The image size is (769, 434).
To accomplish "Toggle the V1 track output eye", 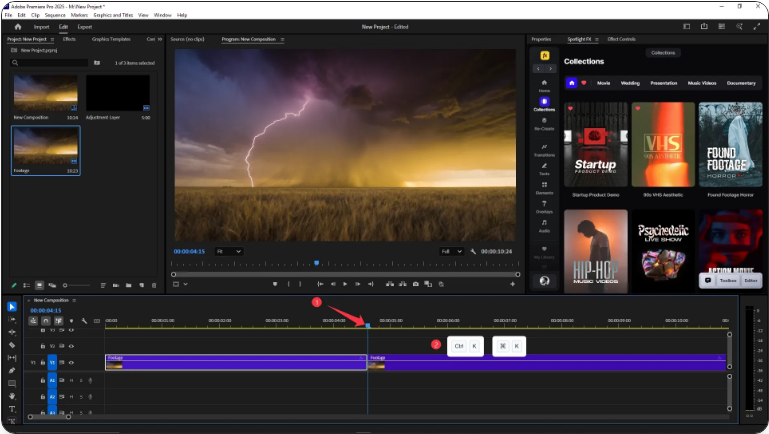I will tap(73, 362).
